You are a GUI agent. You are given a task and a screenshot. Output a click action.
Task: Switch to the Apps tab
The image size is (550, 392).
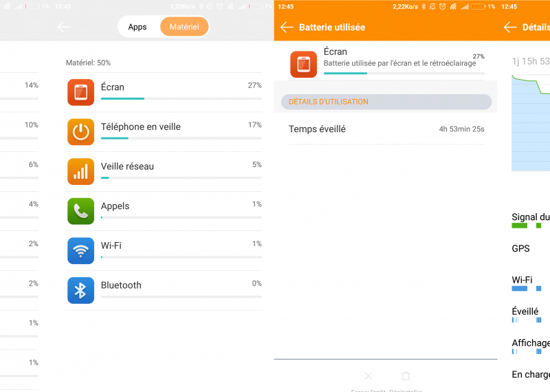click(x=137, y=27)
